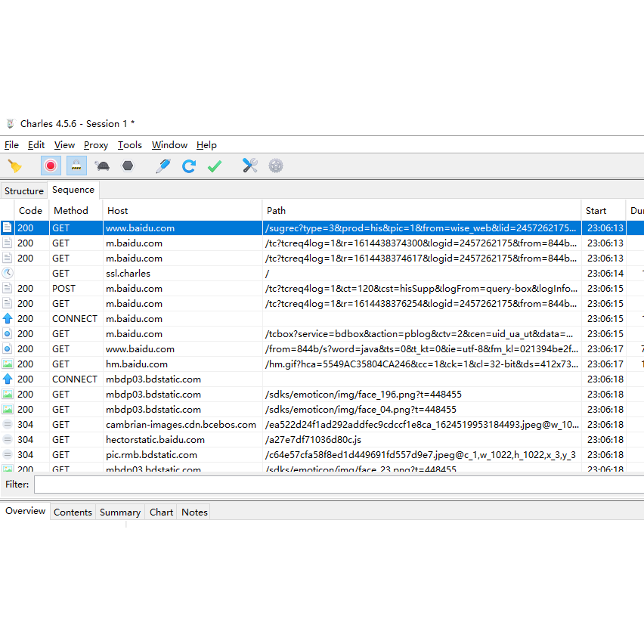
Task: Click the /tcbox?service=bdbox path cell
Action: (422, 334)
